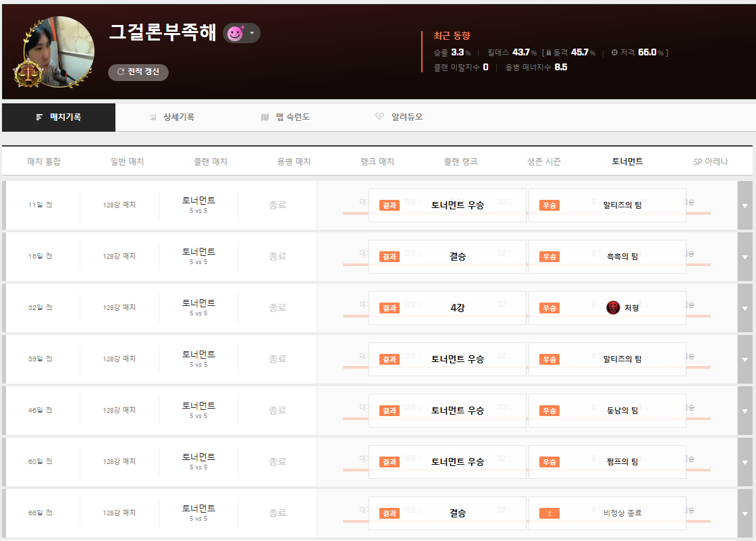
Task: Switch to the 클랜 매치 filter
Action: point(211,161)
